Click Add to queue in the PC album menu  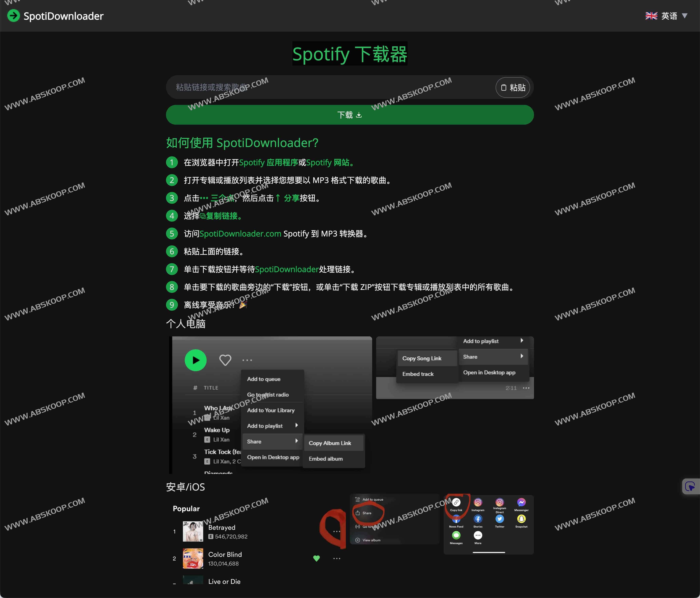tap(264, 379)
